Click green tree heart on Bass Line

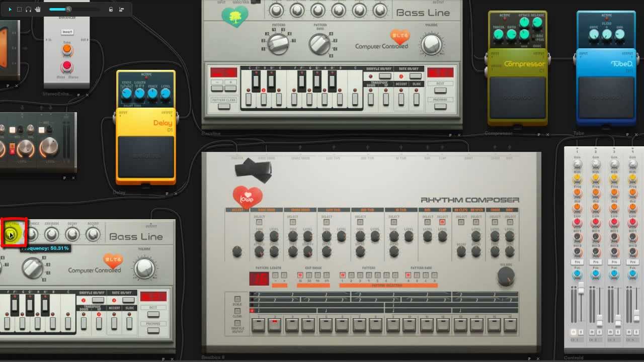(x=235, y=18)
